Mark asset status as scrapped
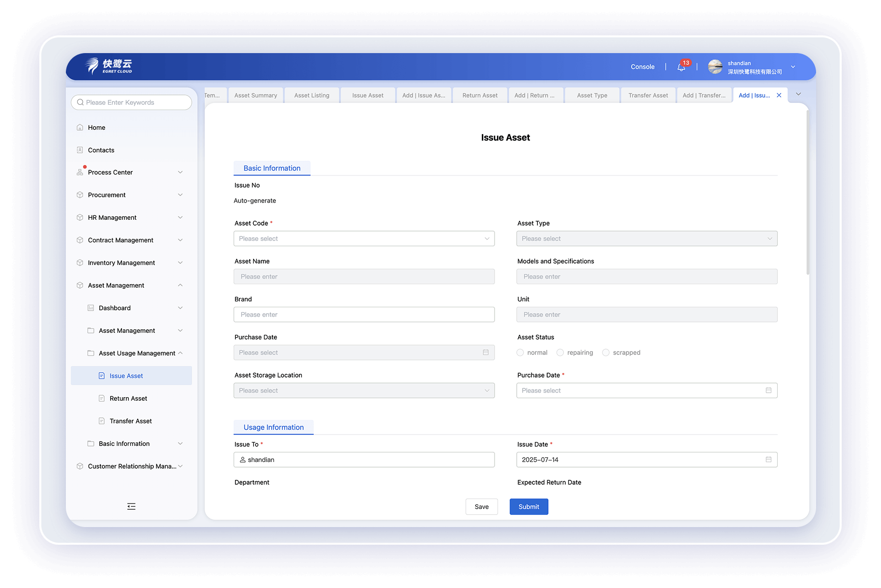Viewport: 881px width, 588px height. (606, 353)
